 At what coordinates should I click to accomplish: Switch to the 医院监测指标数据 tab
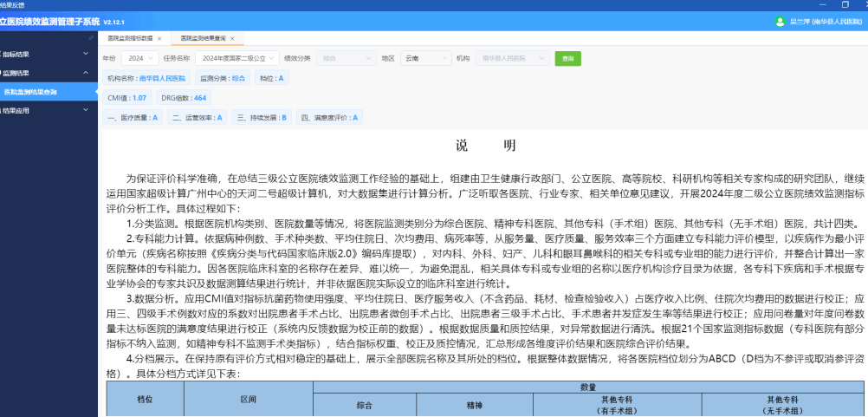(130, 38)
